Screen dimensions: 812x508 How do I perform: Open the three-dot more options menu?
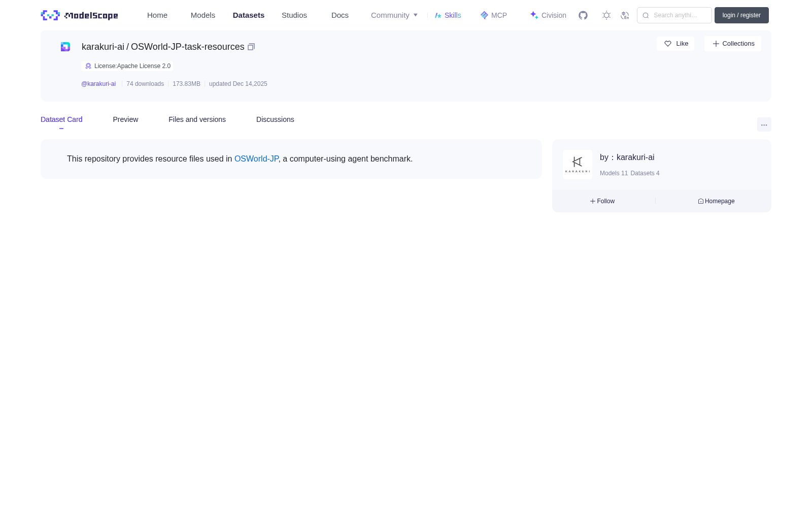coord(764,124)
